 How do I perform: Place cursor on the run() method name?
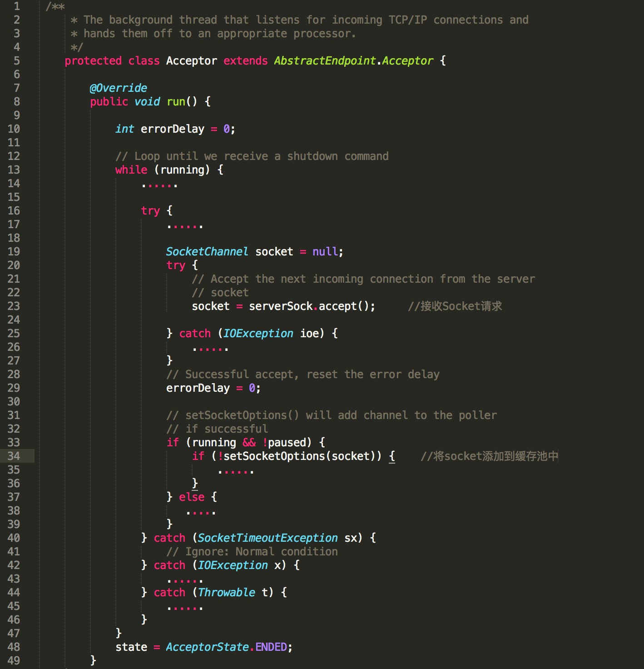(x=176, y=101)
